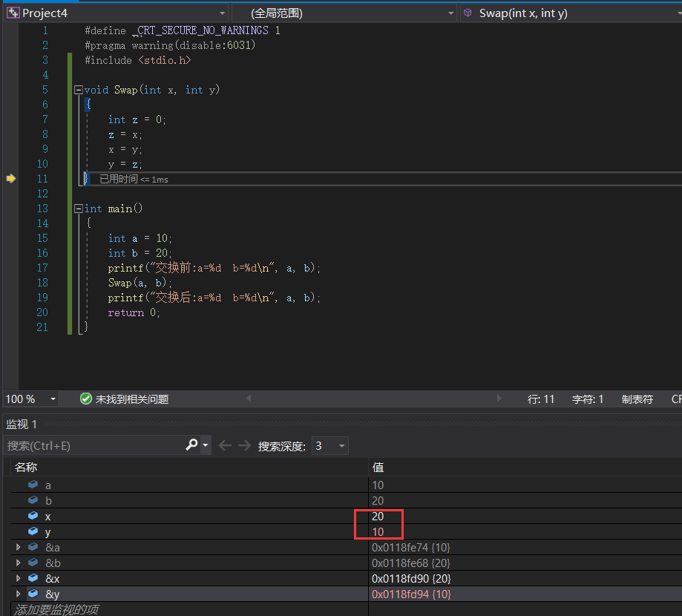Click the variable cube icon of row &x

33,577
